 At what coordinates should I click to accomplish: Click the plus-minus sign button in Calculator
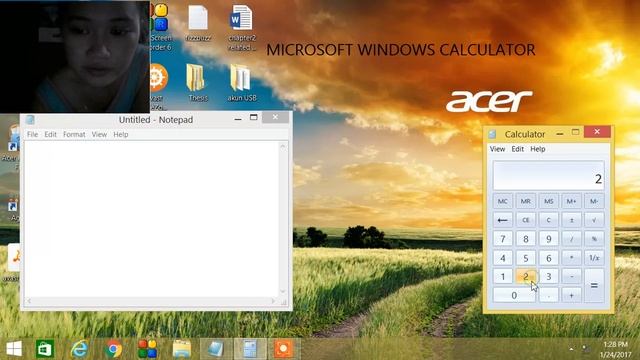point(571,220)
